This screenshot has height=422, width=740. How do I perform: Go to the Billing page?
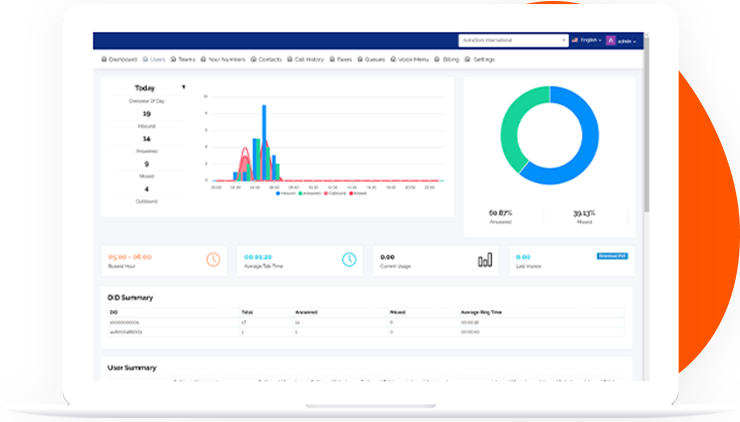pos(446,59)
